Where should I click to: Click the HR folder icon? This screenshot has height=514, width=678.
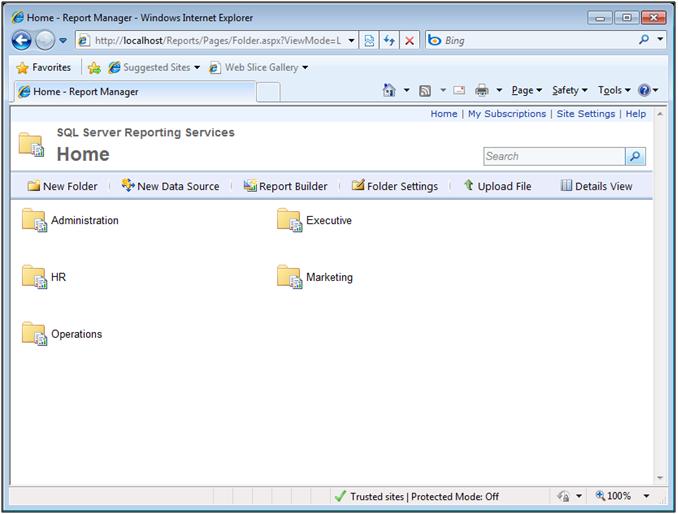tap(34, 277)
